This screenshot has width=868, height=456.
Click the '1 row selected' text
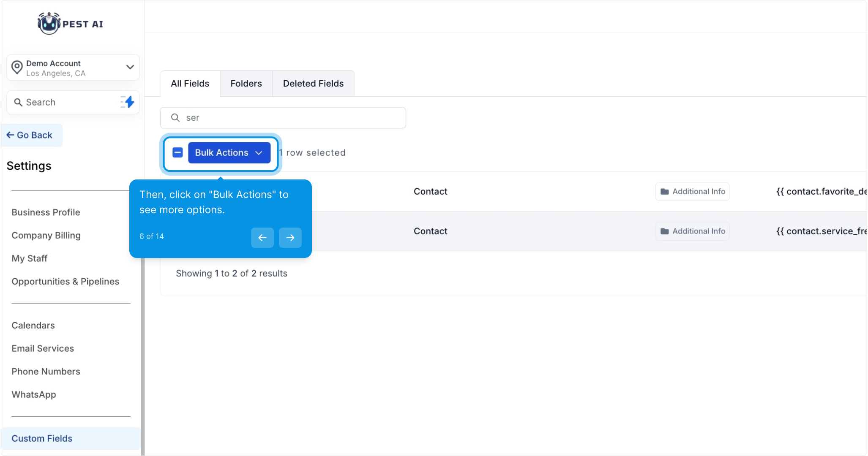pos(312,152)
